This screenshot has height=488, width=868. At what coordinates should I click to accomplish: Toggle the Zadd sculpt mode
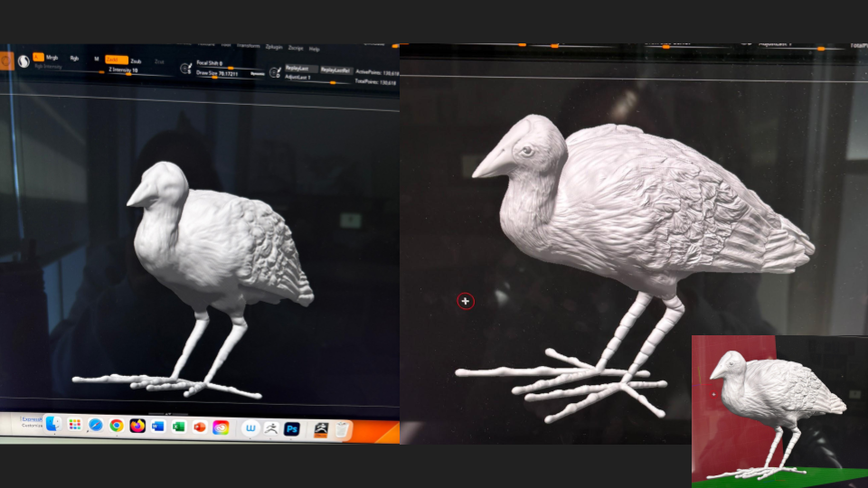click(x=117, y=60)
